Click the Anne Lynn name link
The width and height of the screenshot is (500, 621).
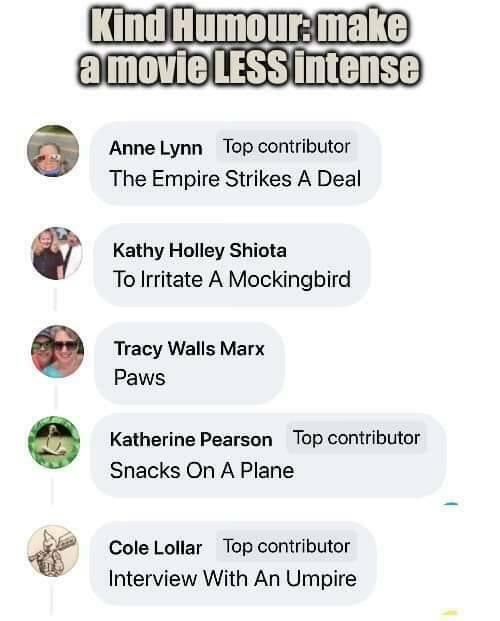click(155, 148)
